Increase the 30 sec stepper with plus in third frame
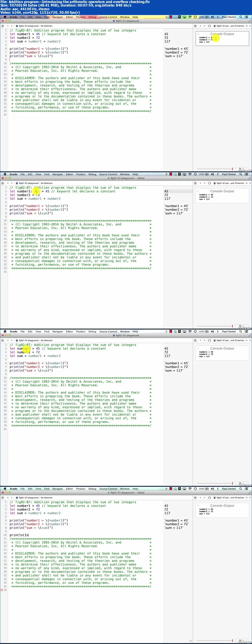The image size is (252, 644). [247, 483]
